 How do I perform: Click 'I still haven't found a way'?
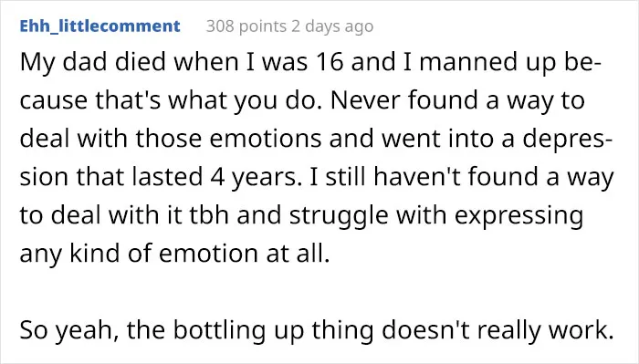tap(462, 178)
